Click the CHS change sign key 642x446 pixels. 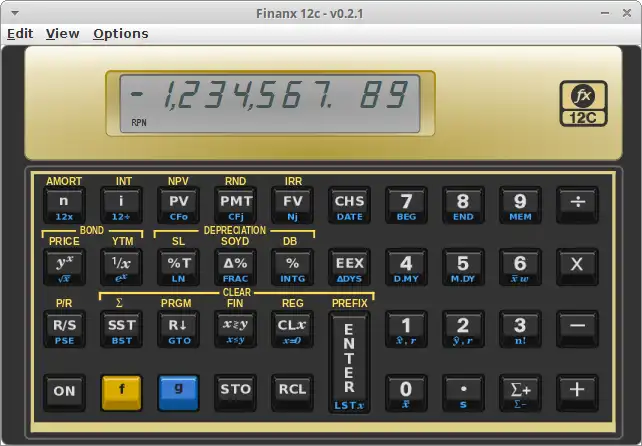coord(349,205)
